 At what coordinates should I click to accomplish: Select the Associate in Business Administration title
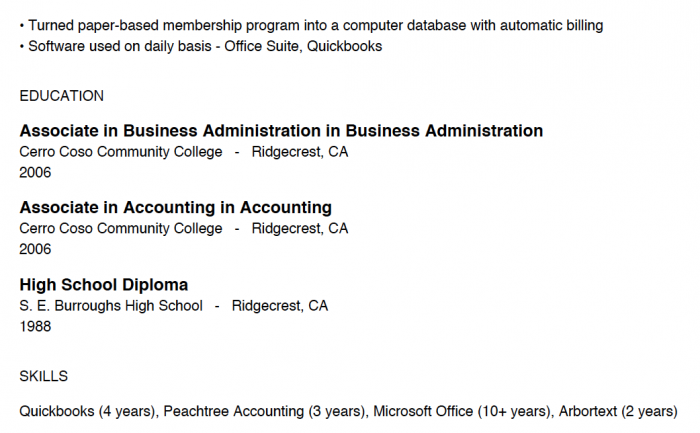pos(281,131)
